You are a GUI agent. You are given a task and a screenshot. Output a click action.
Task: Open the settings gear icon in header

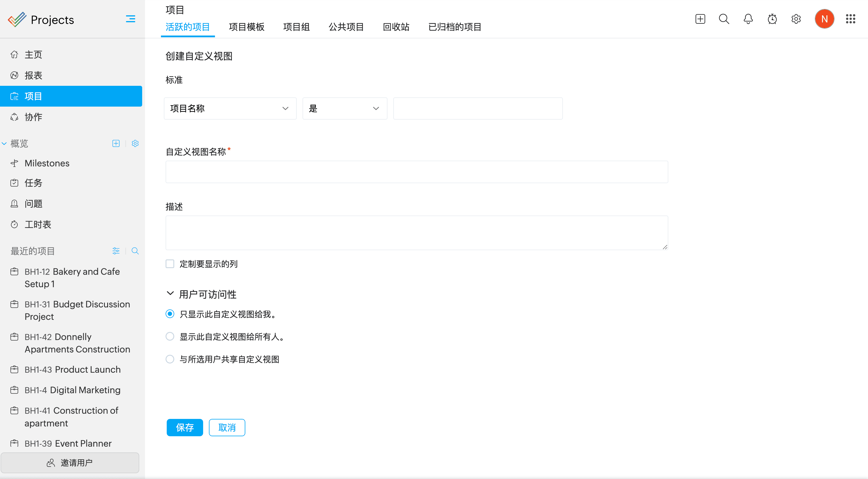pyautogui.click(x=796, y=19)
